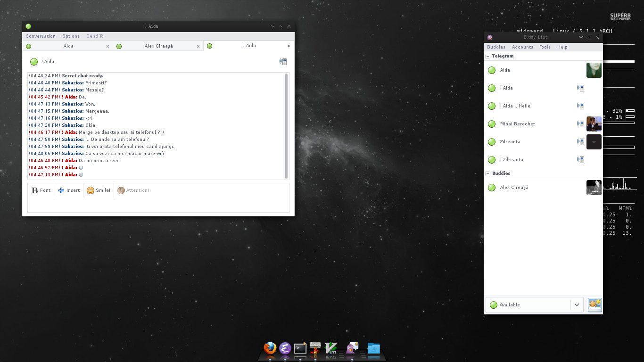Click message 'Ca sa vezi ca nici macar n-are wifi'
The height and width of the screenshot is (362, 644).
click(125, 154)
